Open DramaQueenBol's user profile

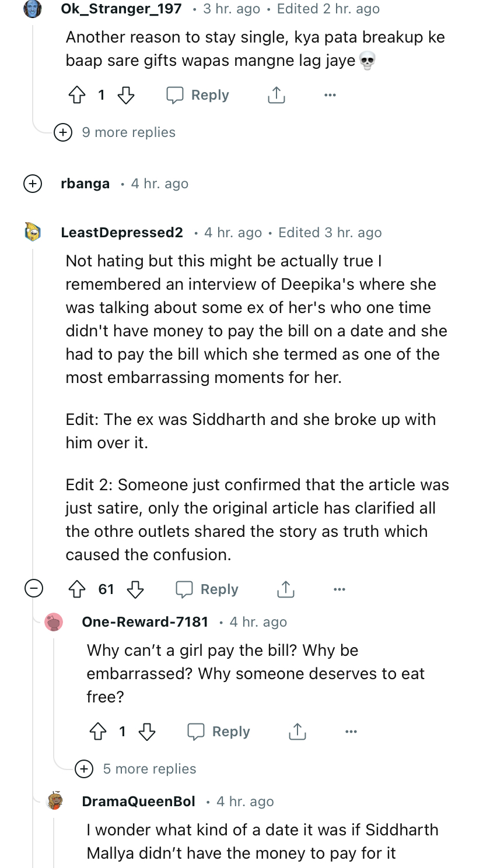[x=138, y=802]
